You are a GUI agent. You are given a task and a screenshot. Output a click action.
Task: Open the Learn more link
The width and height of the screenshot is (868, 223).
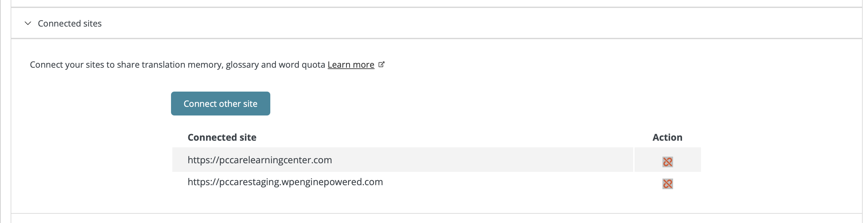click(x=351, y=64)
